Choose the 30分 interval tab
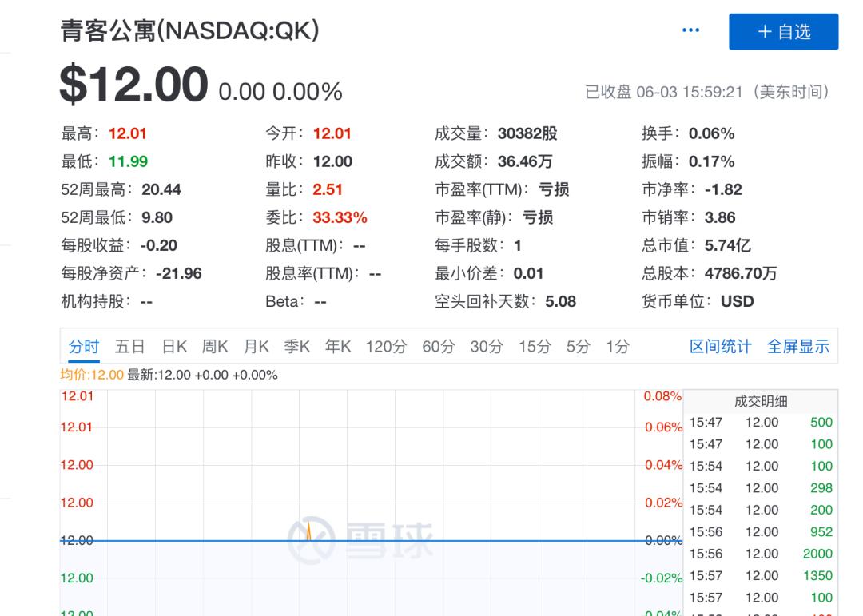The image size is (863, 616). (x=487, y=347)
